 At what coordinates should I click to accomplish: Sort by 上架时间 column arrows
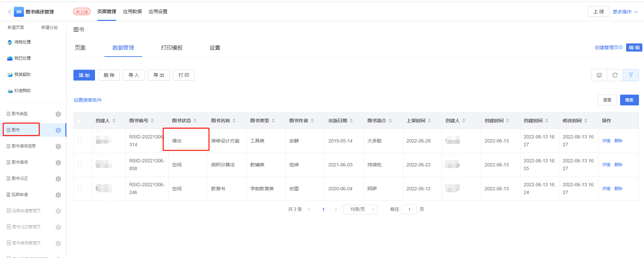429,121
